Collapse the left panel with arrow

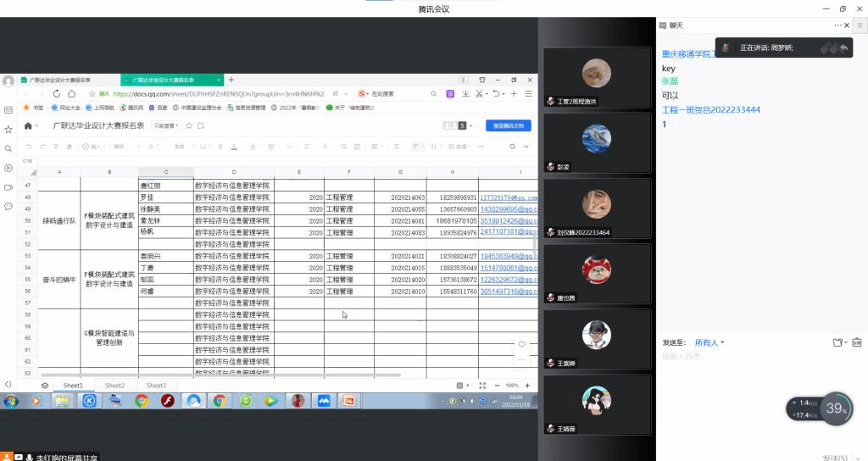(x=8, y=385)
